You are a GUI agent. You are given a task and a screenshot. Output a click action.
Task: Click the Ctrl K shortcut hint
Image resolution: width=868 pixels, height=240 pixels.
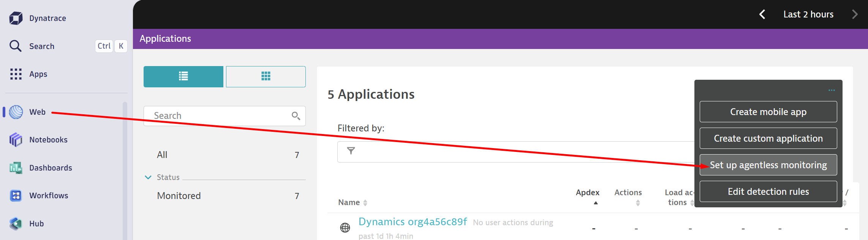(111, 46)
